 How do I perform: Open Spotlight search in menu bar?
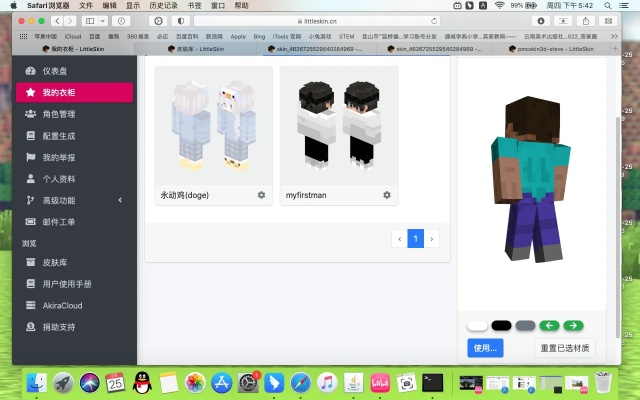[x=608, y=5]
